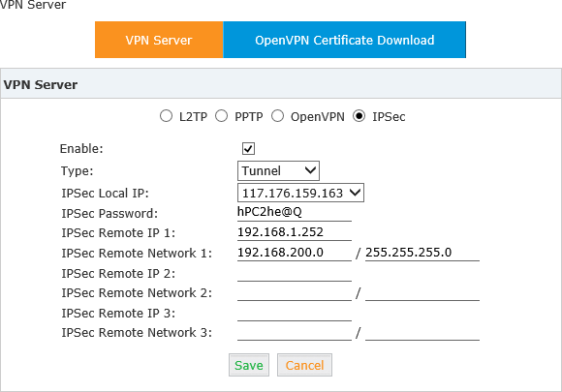Select the IPSec radio button
This screenshot has height=392, width=562.
click(359, 116)
